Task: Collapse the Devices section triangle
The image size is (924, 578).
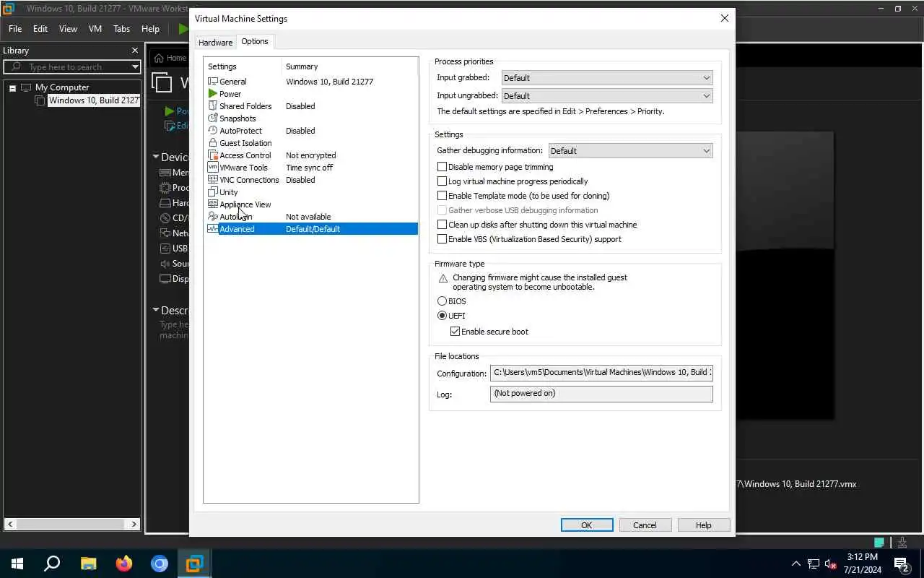Action: pyautogui.click(x=156, y=157)
